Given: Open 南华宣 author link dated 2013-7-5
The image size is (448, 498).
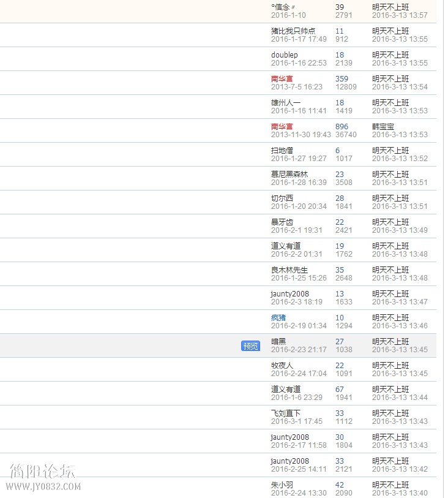Looking at the screenshot, I should click(282, 78).
